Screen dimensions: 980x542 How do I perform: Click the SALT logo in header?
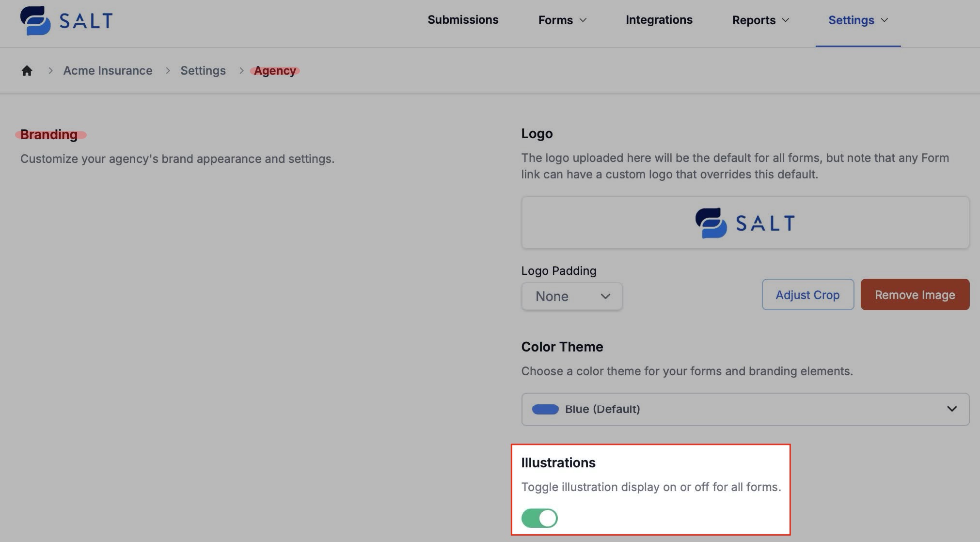(x=66, y=20)
